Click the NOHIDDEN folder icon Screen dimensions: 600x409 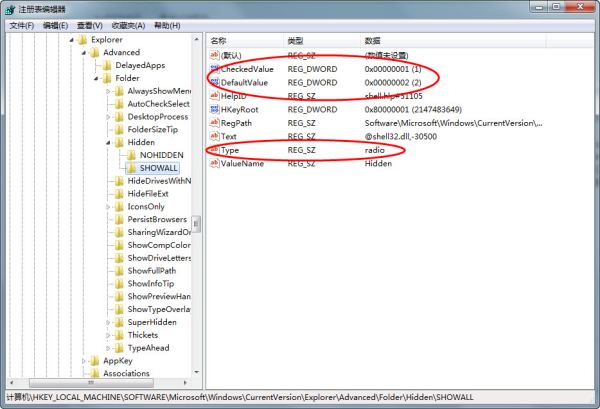coord(131,155)
